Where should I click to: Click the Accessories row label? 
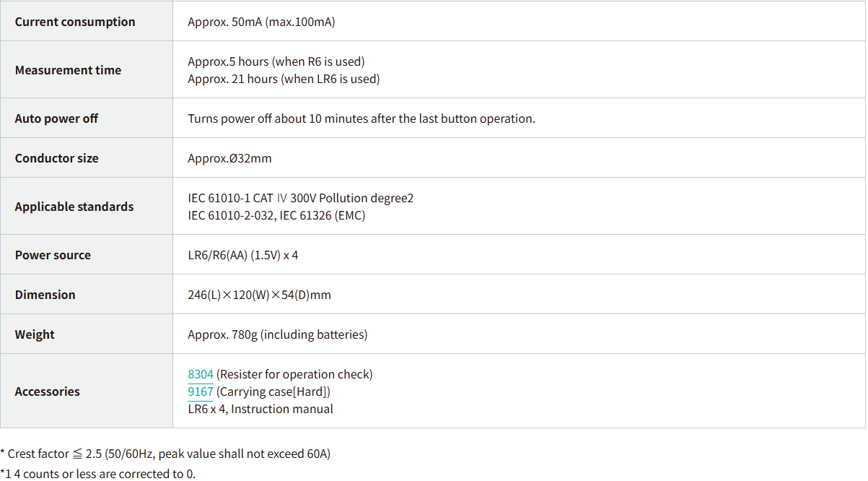[47, 391]
